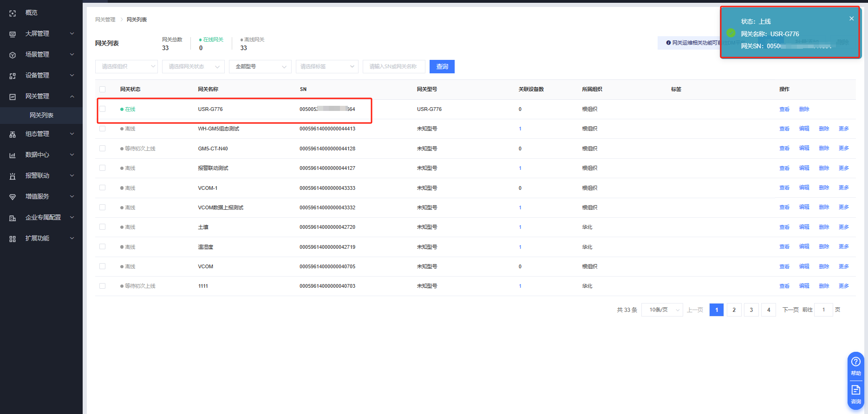Open the 全部型号 model dropdown
Viewport: 868px width, 414px height.
coord(260,67)
